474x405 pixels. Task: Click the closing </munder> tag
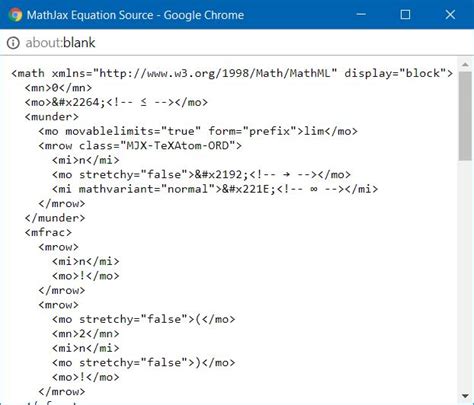click(x=55, y=218)
